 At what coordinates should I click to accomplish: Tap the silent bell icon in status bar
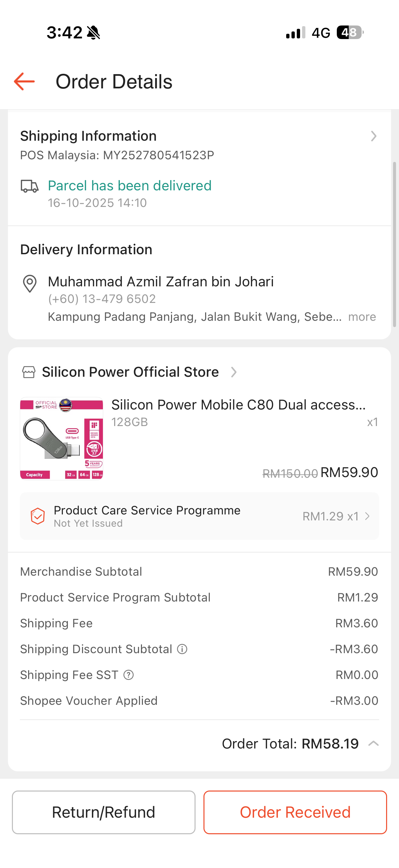(x=94, y=33)
